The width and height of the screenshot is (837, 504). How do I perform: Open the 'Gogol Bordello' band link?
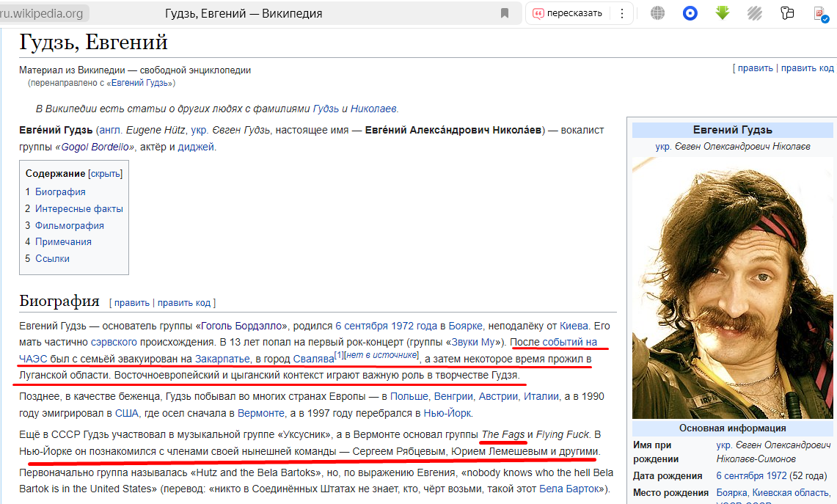[95, 147]
